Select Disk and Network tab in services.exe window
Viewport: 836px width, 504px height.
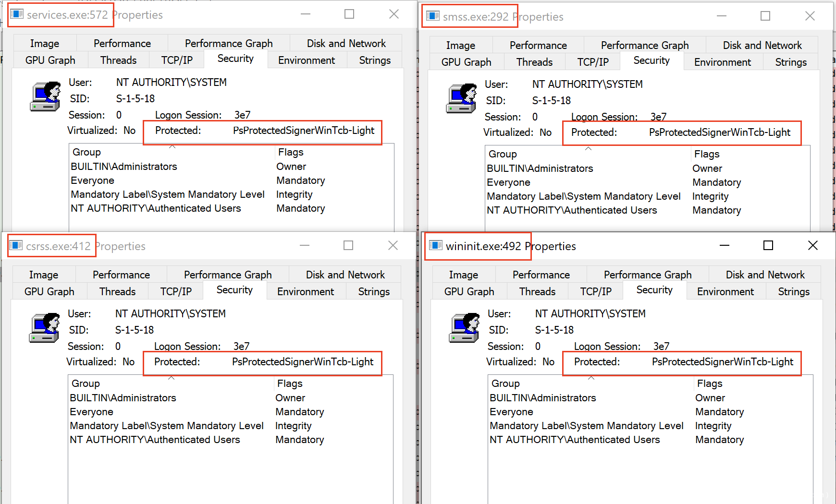coord(346,43)
